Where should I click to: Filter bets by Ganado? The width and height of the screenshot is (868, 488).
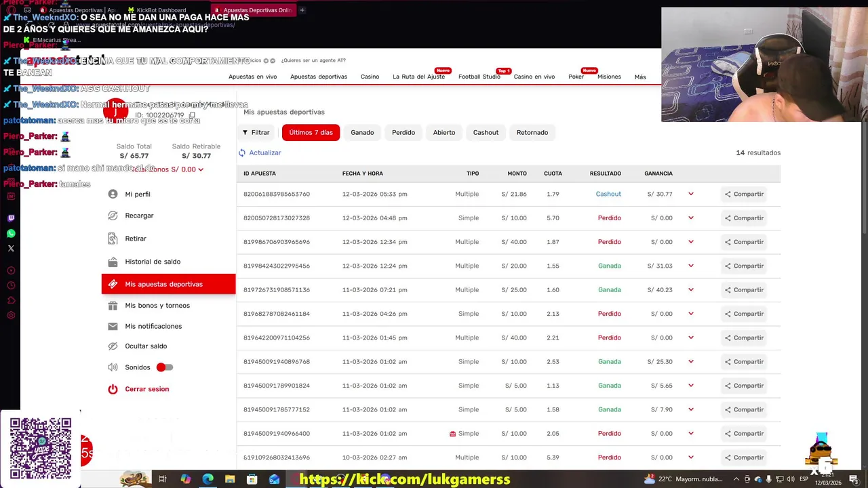coord(362,132)
